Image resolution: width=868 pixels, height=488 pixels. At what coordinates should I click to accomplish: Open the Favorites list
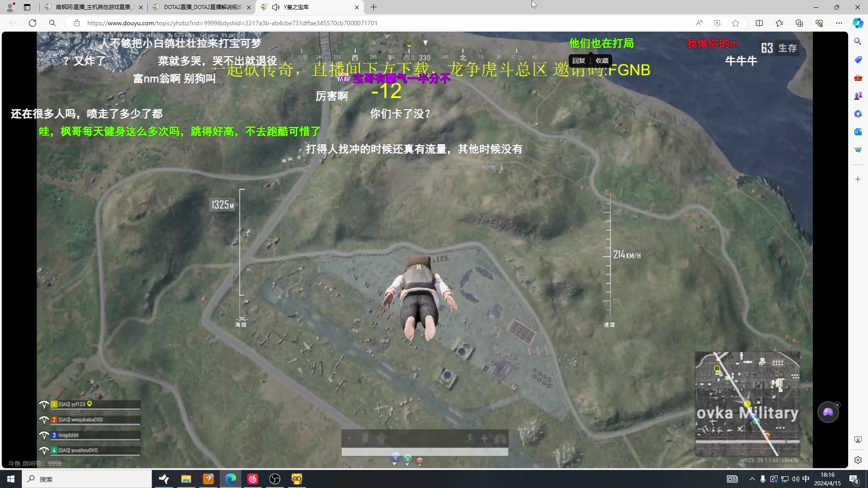point(779,23)
